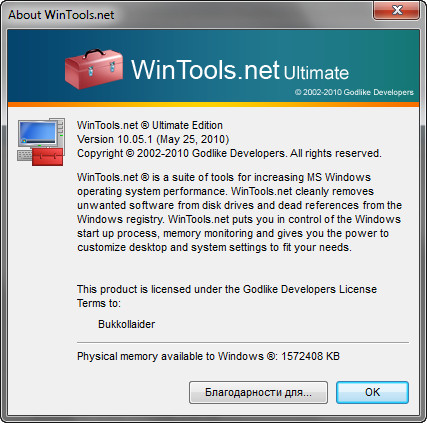Open the Благодарности для... credits button
The width and height of the screenshot is (427, 423).
point(258,392)
